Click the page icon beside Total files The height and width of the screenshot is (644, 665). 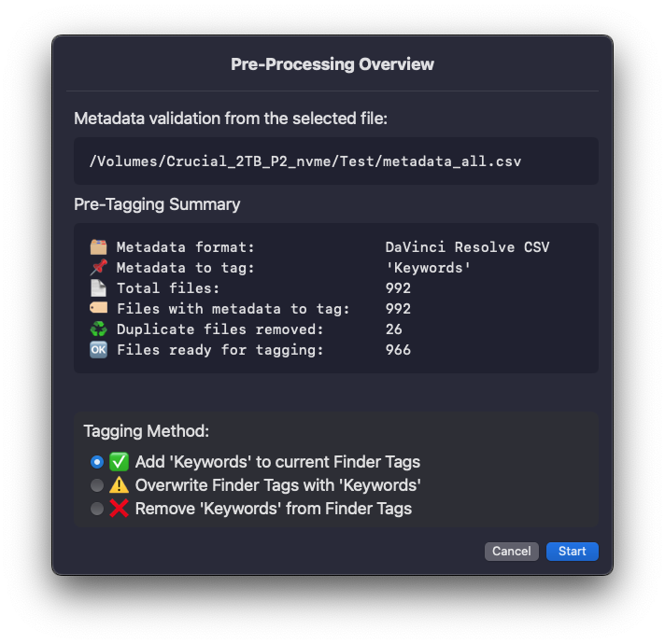[98, 288]
